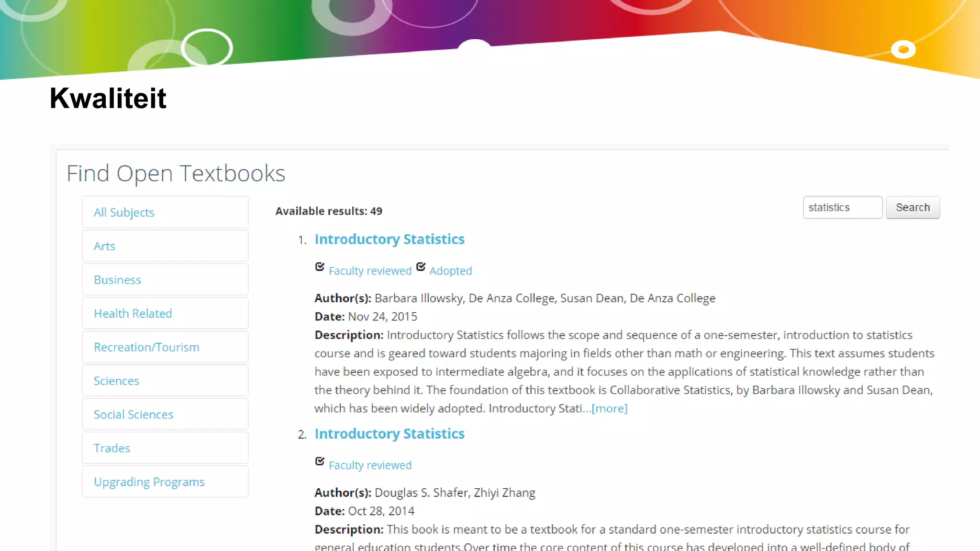Viewport: 980px width, 551px height.
Task: Click the Adopted checkmark icon
Action: click(421, 267)
